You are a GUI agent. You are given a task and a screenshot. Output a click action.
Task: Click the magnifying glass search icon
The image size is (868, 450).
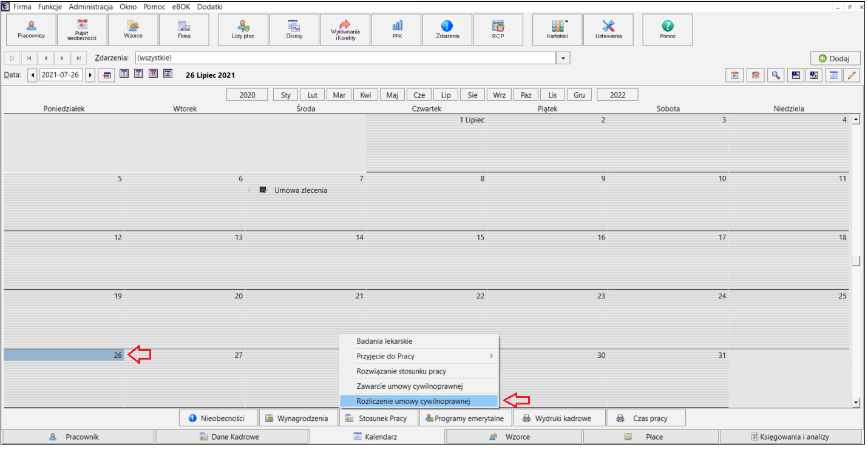pyautogui.click(x=776, y=75)
